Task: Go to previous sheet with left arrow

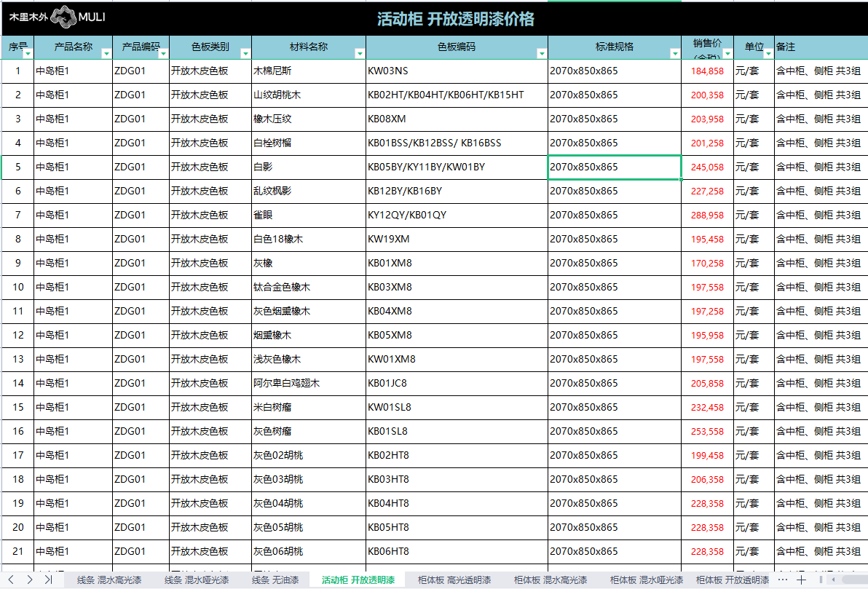Action: click(x=10, y=580)
